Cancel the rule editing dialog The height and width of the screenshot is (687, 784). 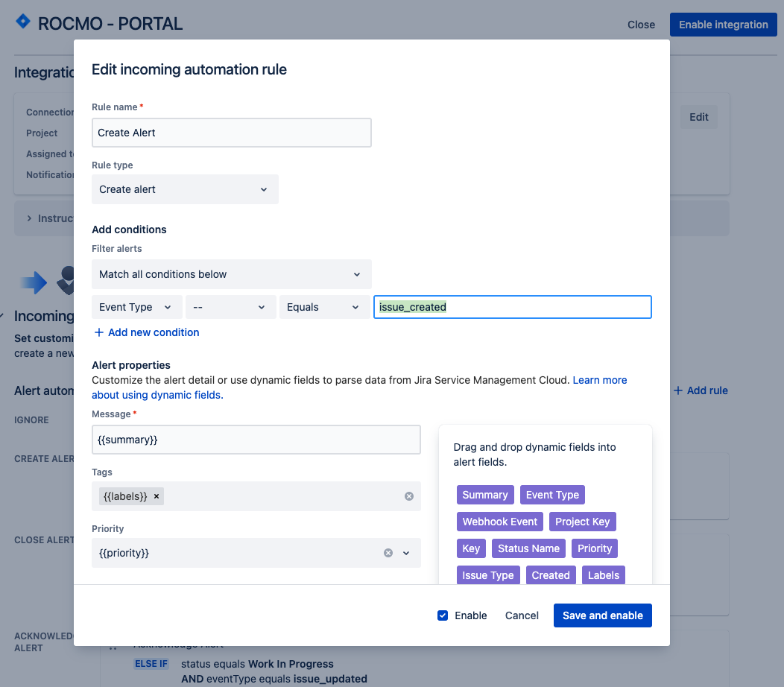click(522, 615)
